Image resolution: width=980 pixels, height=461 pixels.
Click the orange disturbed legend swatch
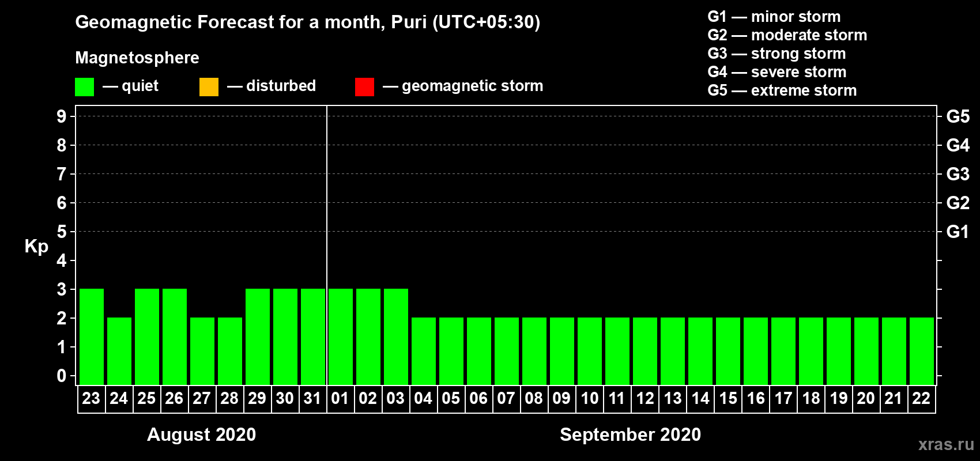pos(209,87)
